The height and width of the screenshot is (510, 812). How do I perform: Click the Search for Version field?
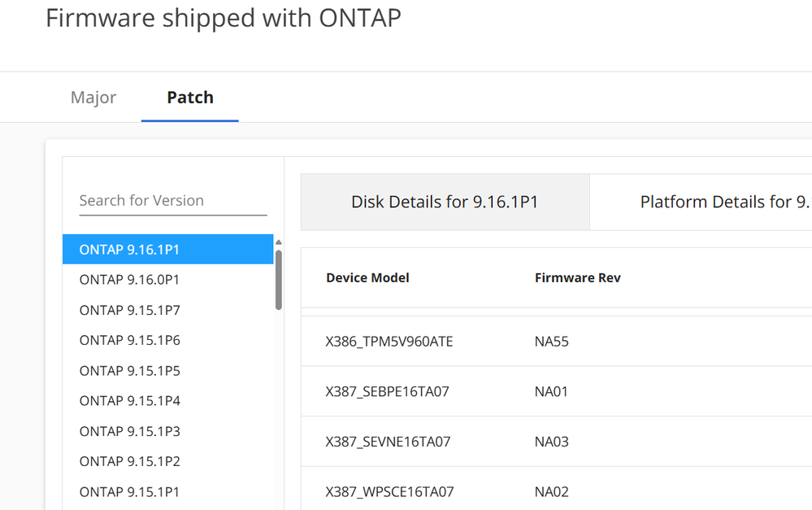[x=172, y=201]
